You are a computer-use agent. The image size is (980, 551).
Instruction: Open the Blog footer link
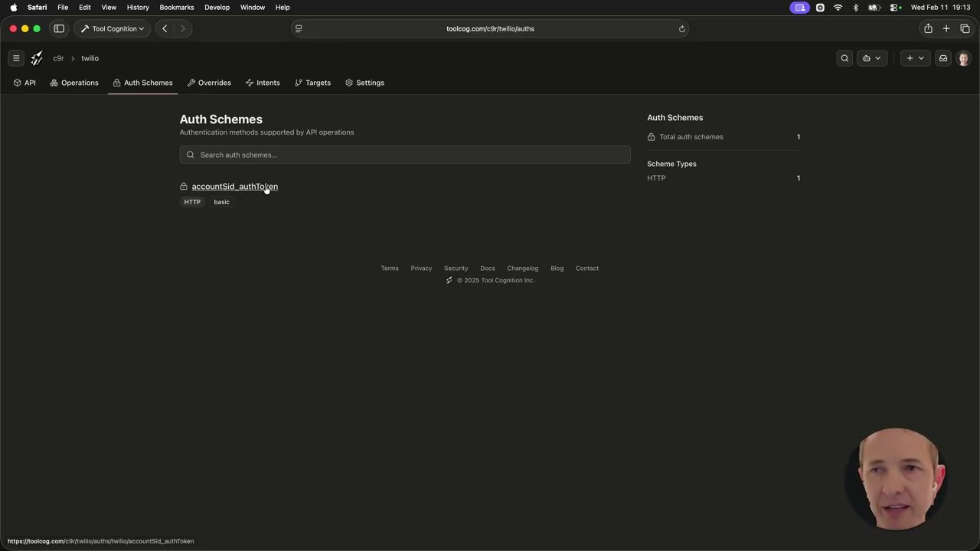tap(557, 269)
